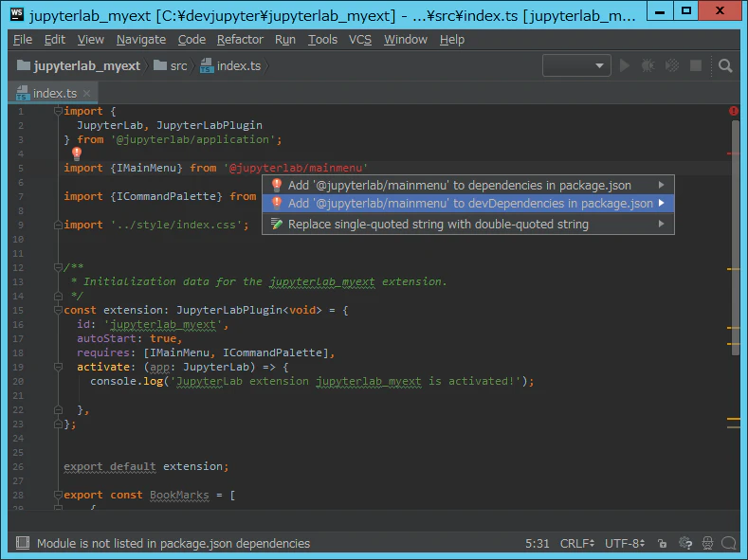This screenshot has width=748, height=560.
Task: Click 'Module is not listed' status message
Action: 173,543
